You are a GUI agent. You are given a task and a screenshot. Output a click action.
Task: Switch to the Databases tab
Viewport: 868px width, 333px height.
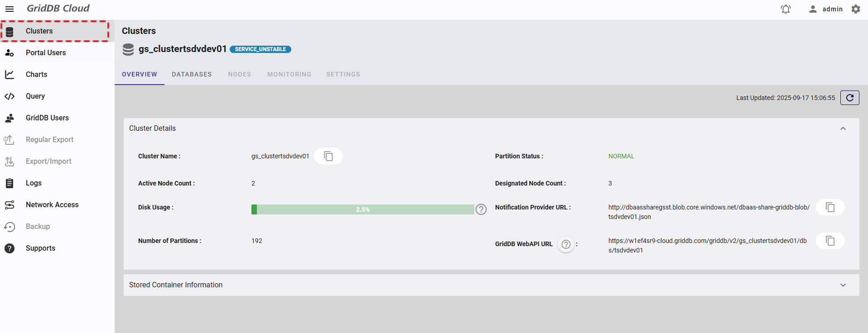point(192,74)
